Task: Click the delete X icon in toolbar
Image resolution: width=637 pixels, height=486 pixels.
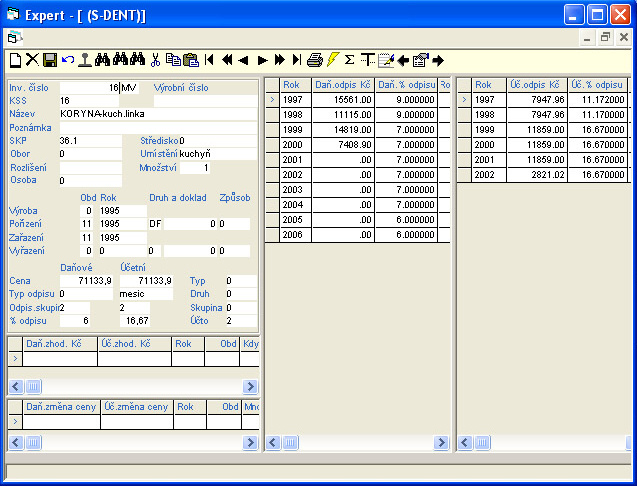Action: point(32,60)
